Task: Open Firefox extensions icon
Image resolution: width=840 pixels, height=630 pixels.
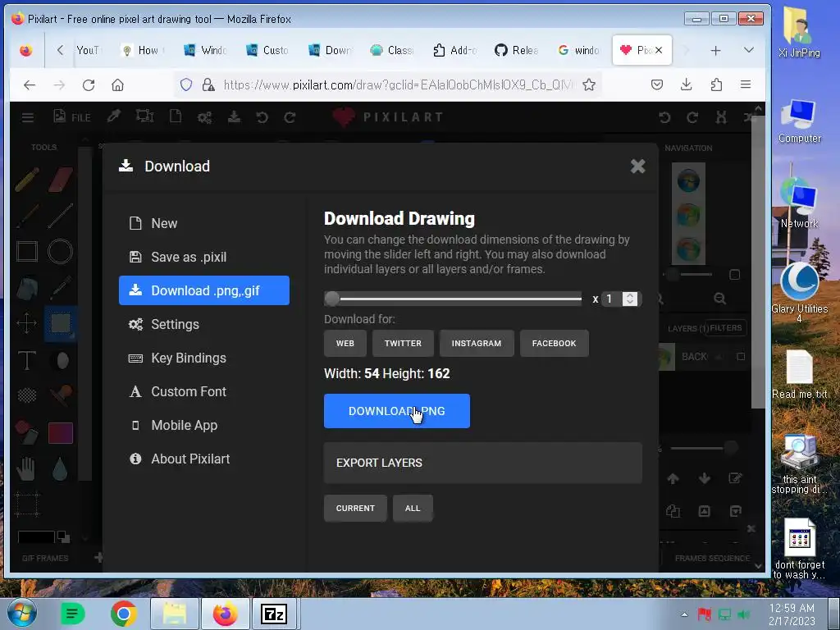Action: pyautogui.click(x=716, y=84)
